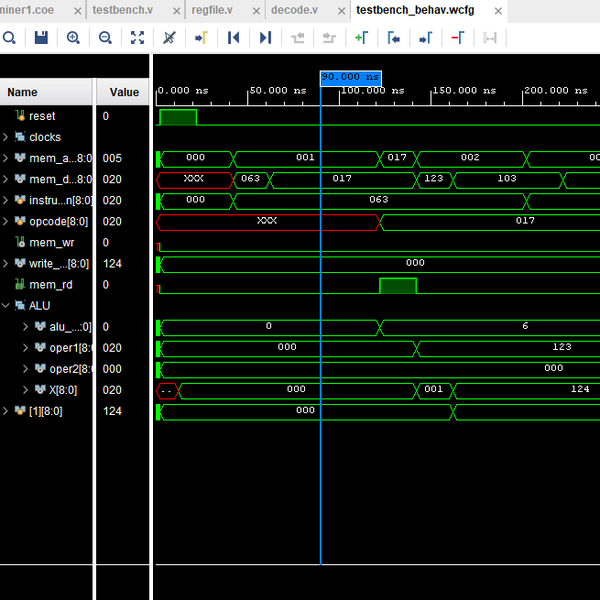Click opcode value 017 in waveform
The width and height of the screenshot is (600, 600).
(x=525, y=220)
